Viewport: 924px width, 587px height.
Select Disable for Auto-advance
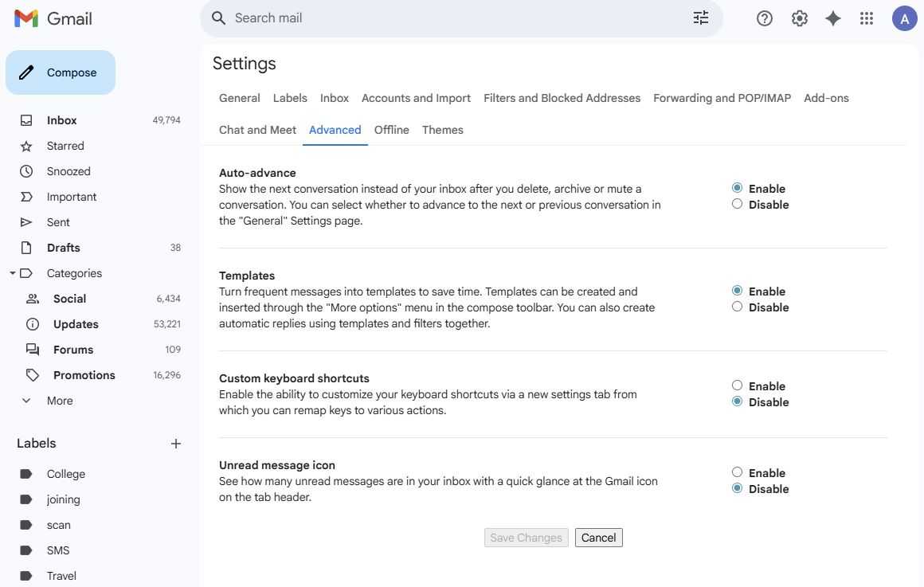coord(737,204)
